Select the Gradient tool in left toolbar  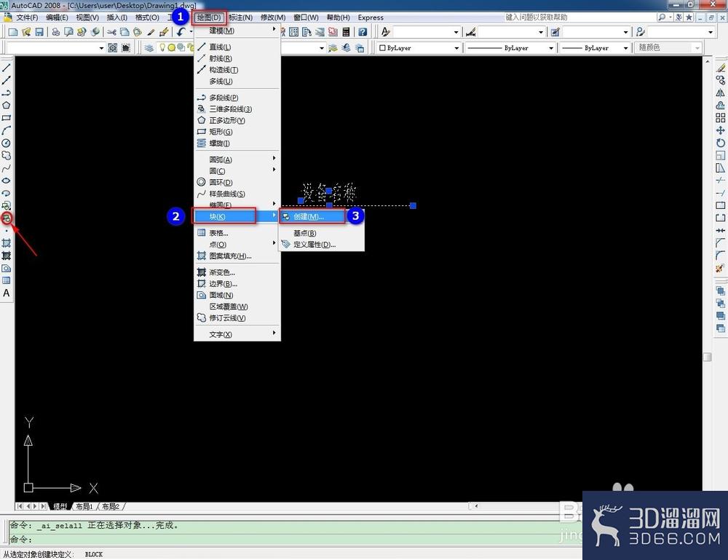click(7, 256)
